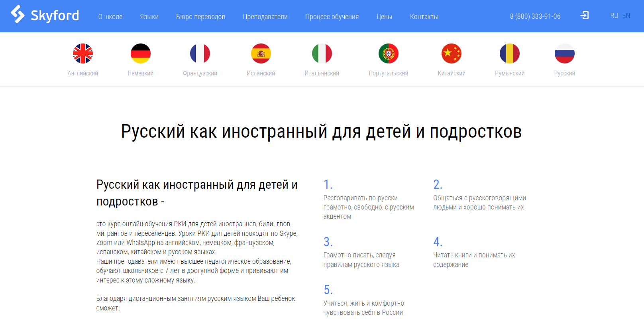Switch site language to RU
Image resolution: width=644 pixels, height=322 pixels.
pyautogui.click(x=614, y=16)
